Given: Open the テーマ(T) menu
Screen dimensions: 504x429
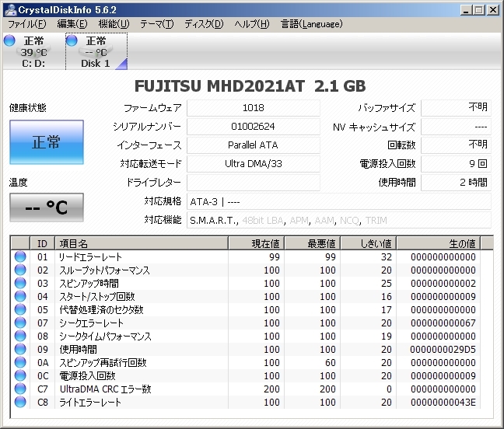Looking at the screenshot, I should click(156, 24).
